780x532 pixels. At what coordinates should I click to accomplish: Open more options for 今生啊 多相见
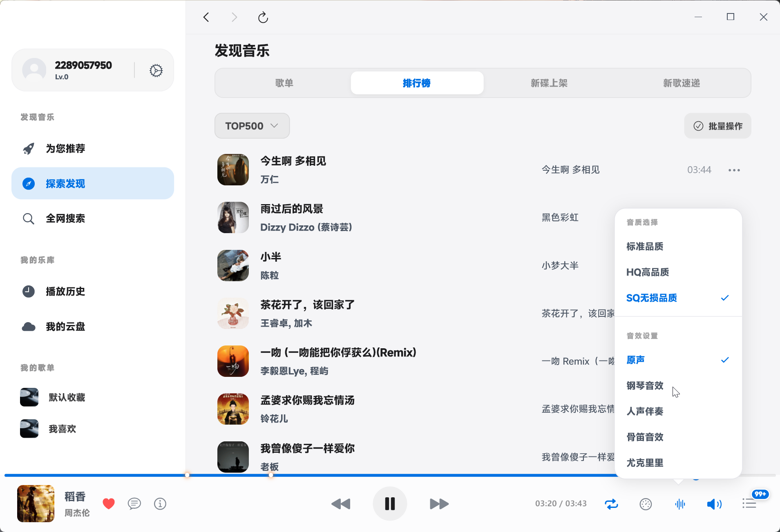coord(734,169)
